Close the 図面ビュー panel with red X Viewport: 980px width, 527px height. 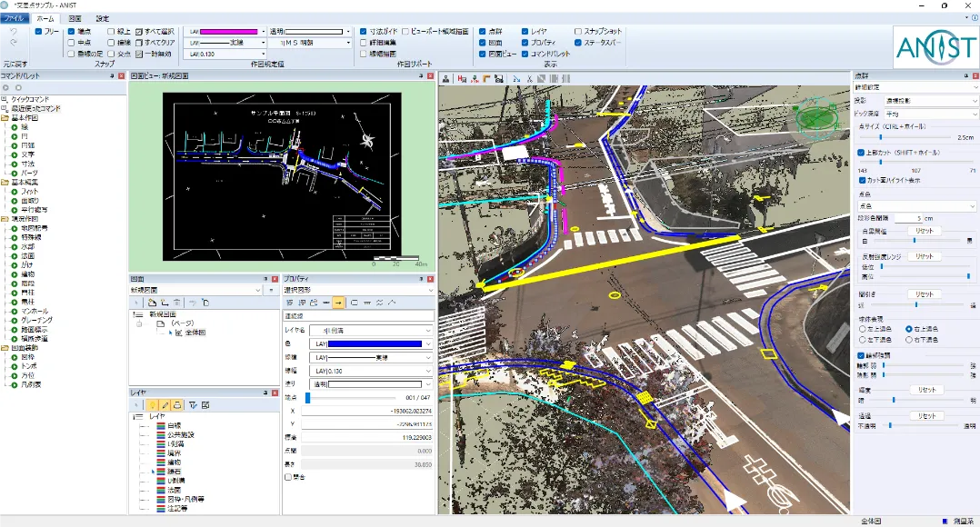430,75
